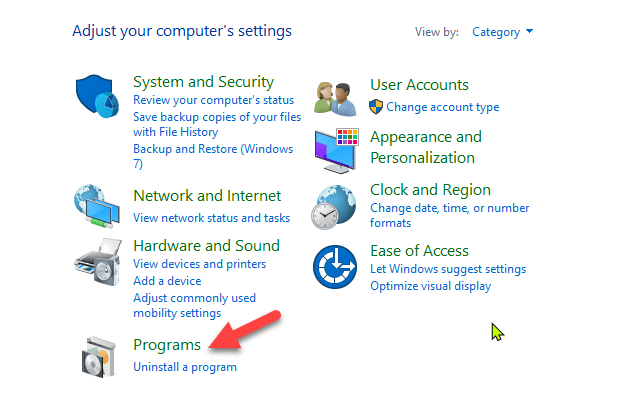
Task: Click the Network and Internet globe icon
Action: click(97, 206)
